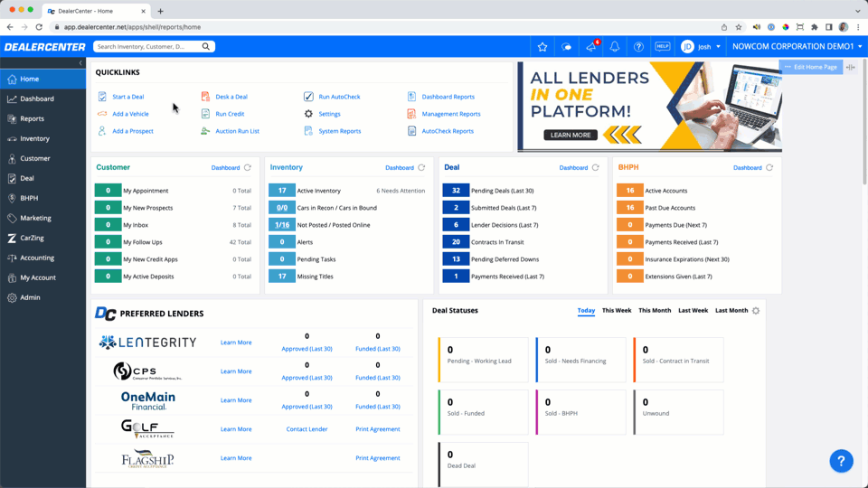Refresh the BHPH panel
This screenshot has height=488, width=868.
[x=769, y=167]
